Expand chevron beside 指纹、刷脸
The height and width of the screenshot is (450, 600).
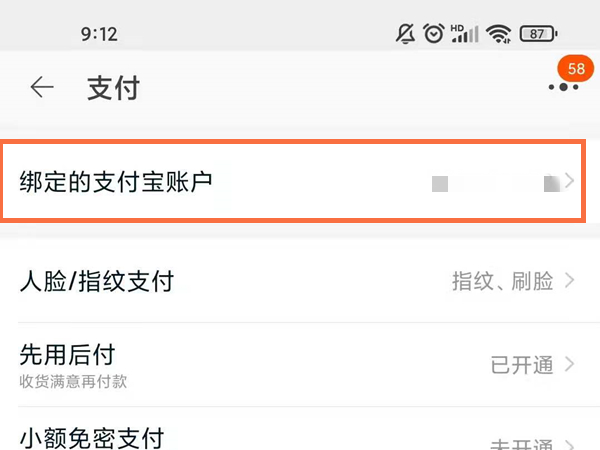pos(569,280)
